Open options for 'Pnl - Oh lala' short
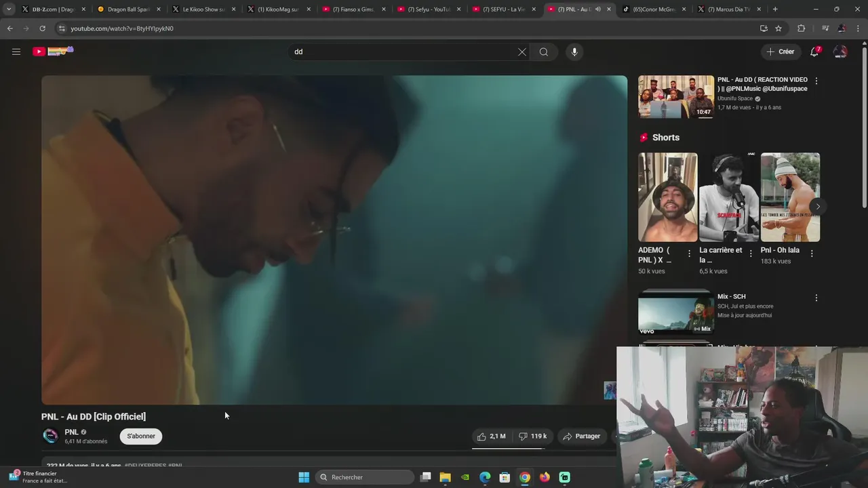This screenshot has width=868, height=488. pos(812,253)
